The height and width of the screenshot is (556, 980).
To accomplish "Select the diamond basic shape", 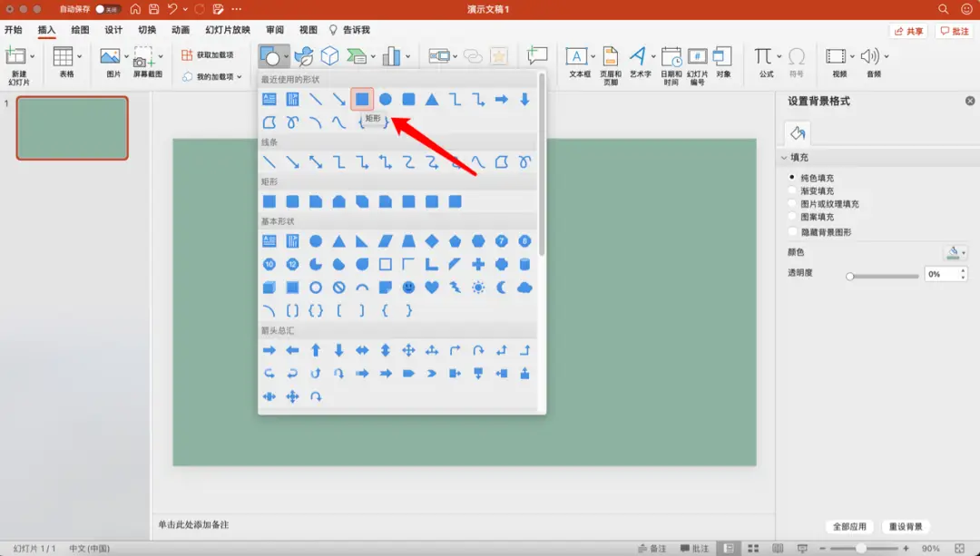I will [x=432, y=241].
